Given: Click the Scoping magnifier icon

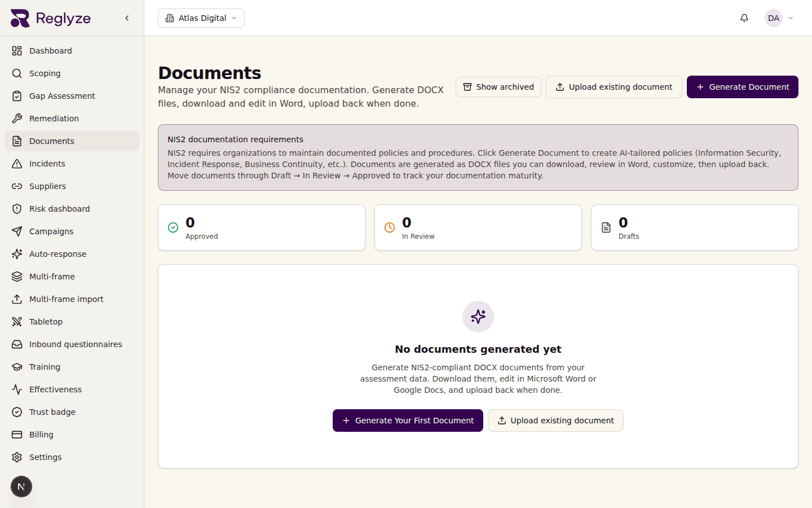Looking at the screenshot, I should 17,73.
